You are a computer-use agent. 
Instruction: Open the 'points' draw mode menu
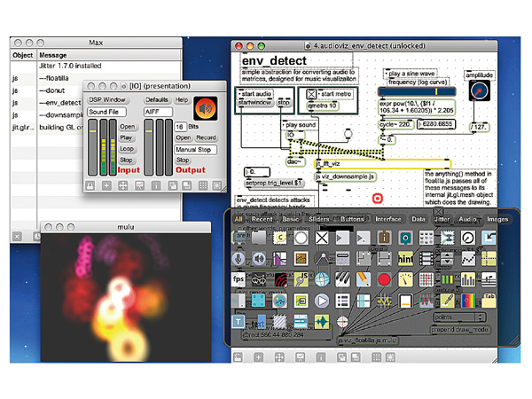pyautogui.click(x=459, y=317)
